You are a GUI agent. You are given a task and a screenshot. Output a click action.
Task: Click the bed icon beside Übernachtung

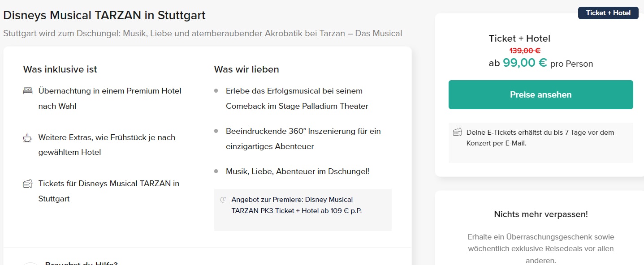(28, 91)
